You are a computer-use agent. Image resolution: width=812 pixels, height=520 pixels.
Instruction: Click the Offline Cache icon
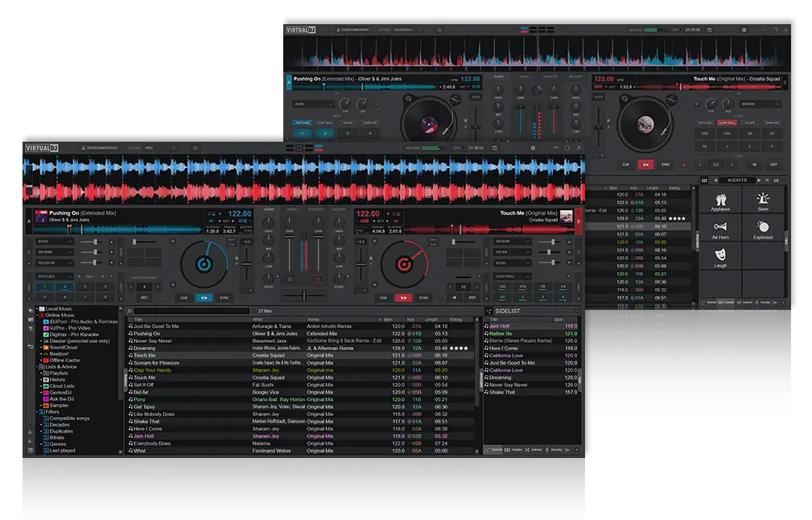(46, 361)
